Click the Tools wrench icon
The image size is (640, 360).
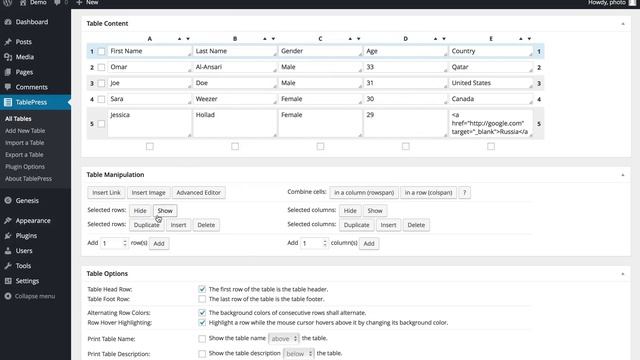(8, 266)
